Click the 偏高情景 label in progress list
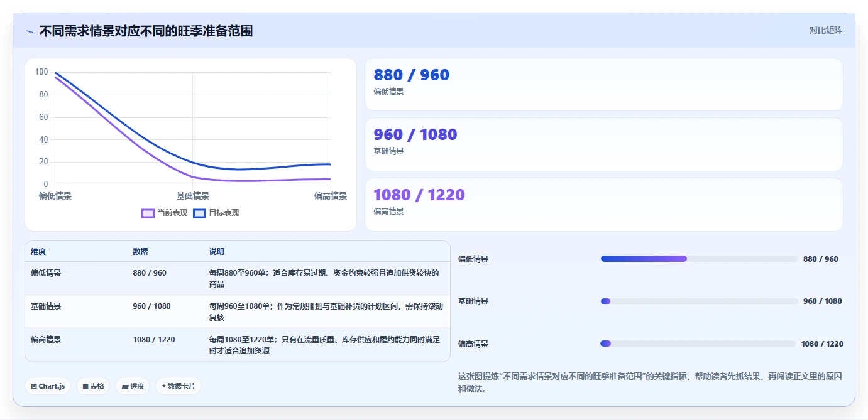The image size is (868, 420). (x=473, y=343)
